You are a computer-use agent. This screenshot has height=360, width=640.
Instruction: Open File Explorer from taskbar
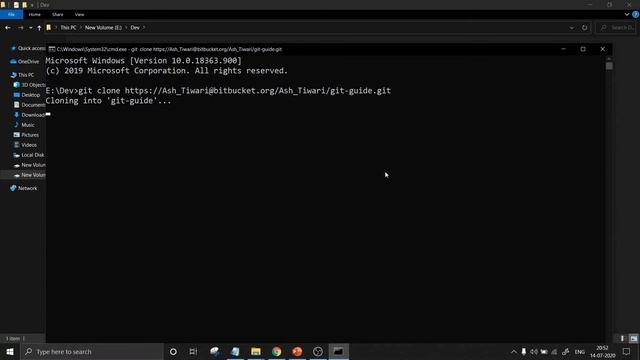[256, 351]
